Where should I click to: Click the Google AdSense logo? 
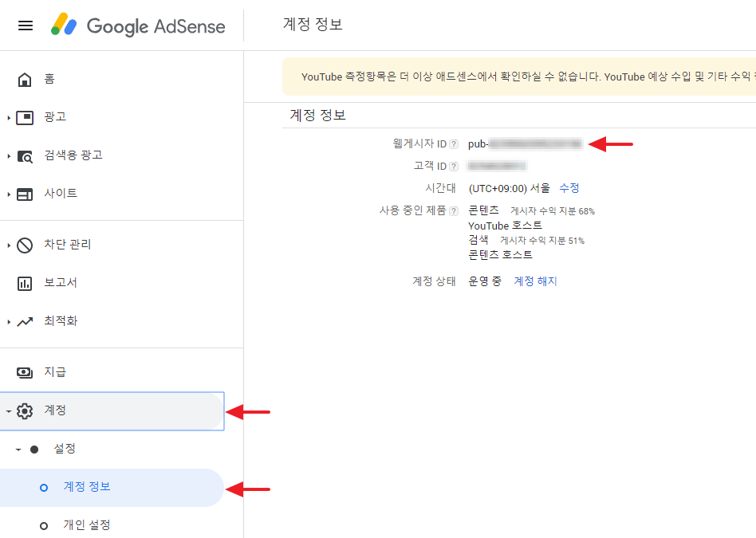pyautogui.click(x=138, y=25)
